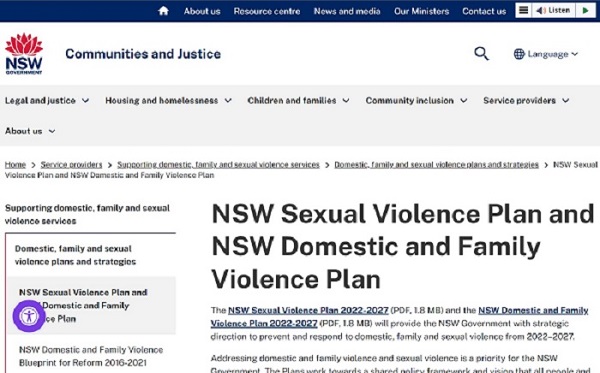Expand the Legal and justice menu
The height and width of the screenshot is (373, 600).
(47, 101)
